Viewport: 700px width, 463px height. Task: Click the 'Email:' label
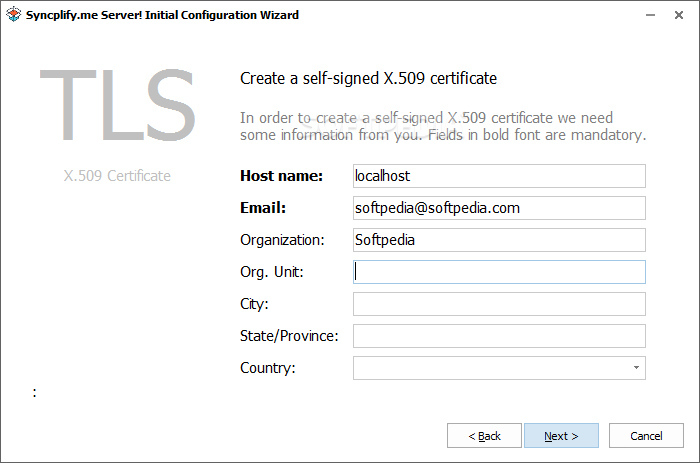tap(263, 208)
